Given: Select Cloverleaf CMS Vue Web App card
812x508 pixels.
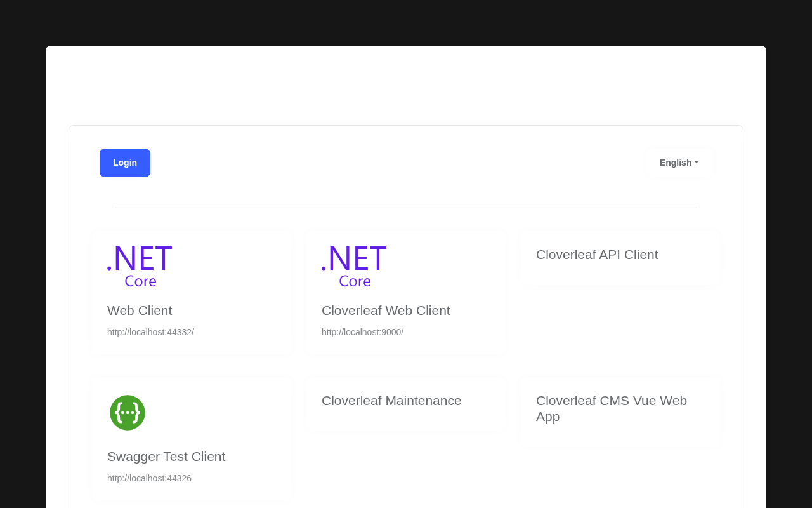Looking at the screenshot, I should 612,408.
